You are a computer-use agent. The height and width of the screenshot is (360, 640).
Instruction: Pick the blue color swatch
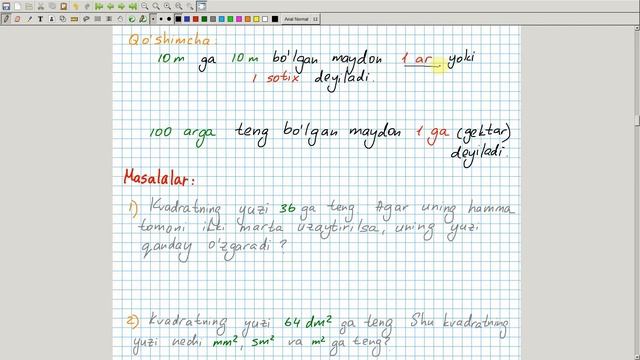[187, 19]
